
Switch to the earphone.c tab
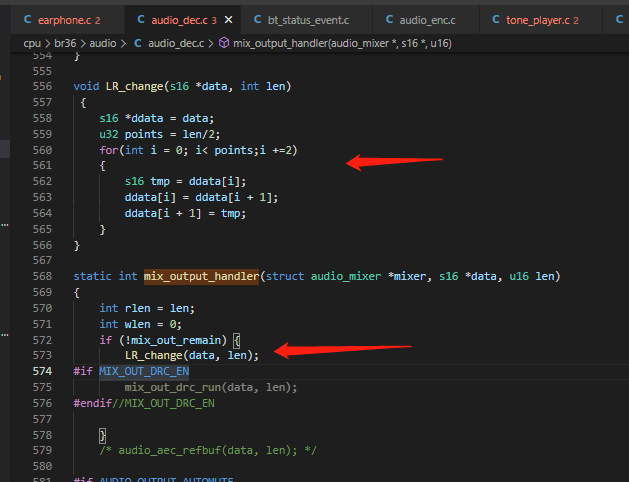[x=68, y=20]
